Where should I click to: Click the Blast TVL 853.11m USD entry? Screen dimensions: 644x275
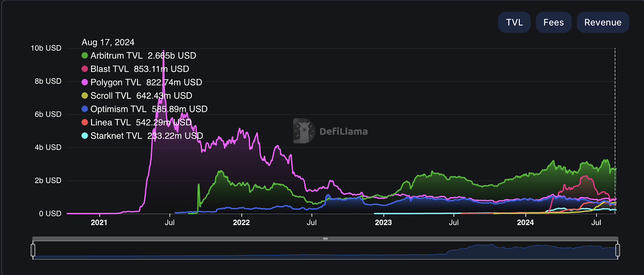(140, 69)
